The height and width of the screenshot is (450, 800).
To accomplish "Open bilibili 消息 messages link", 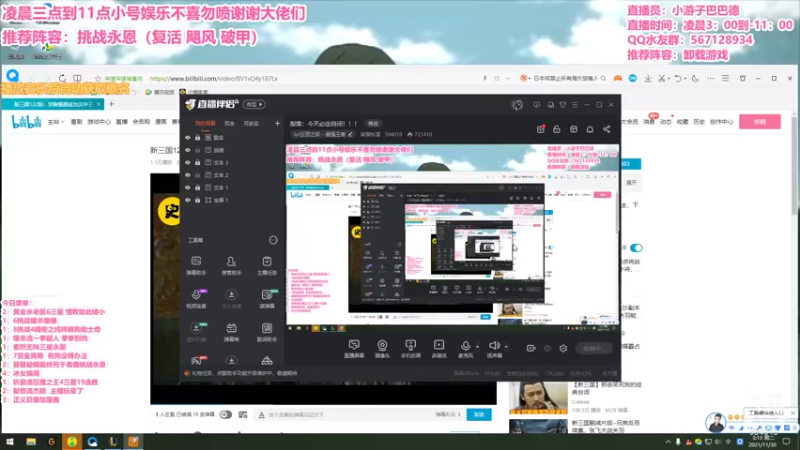I will point(648,122).
